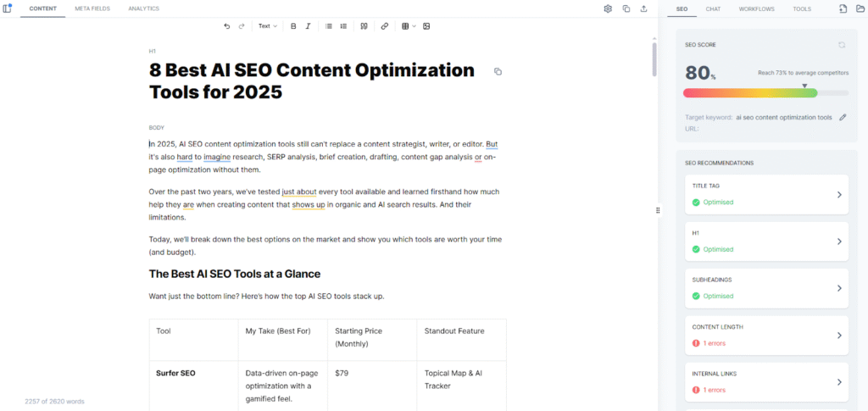This screenshot has height=411, width=868.
Task: Click the insert image icon
Action: (x=426, y=26)
